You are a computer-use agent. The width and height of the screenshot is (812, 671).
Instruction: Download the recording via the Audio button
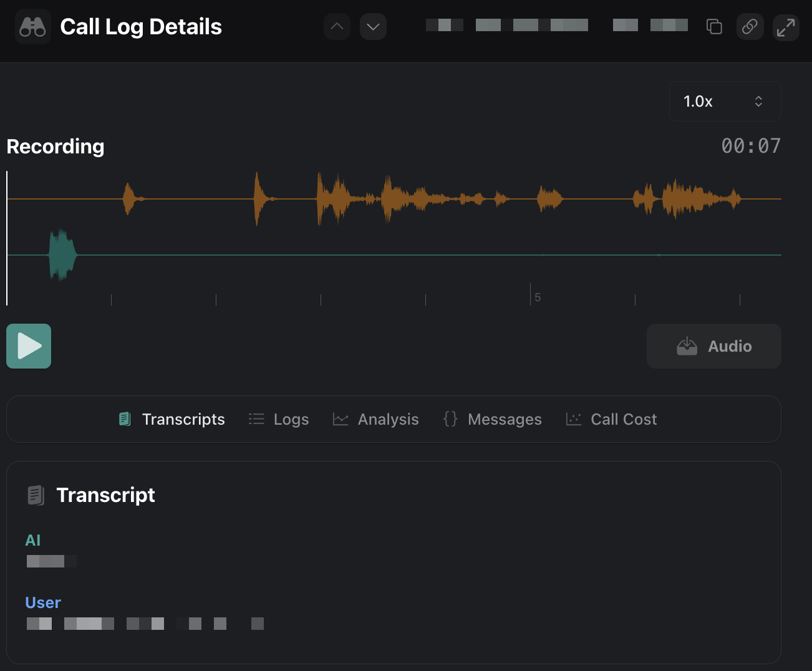[713, 346]
